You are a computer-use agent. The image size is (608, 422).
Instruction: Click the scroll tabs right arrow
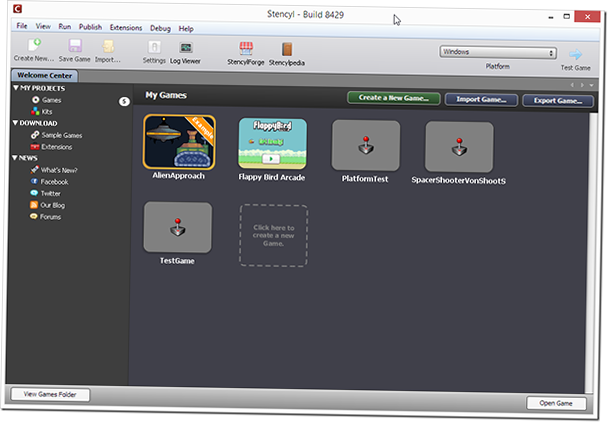click(x=582, y=85)
